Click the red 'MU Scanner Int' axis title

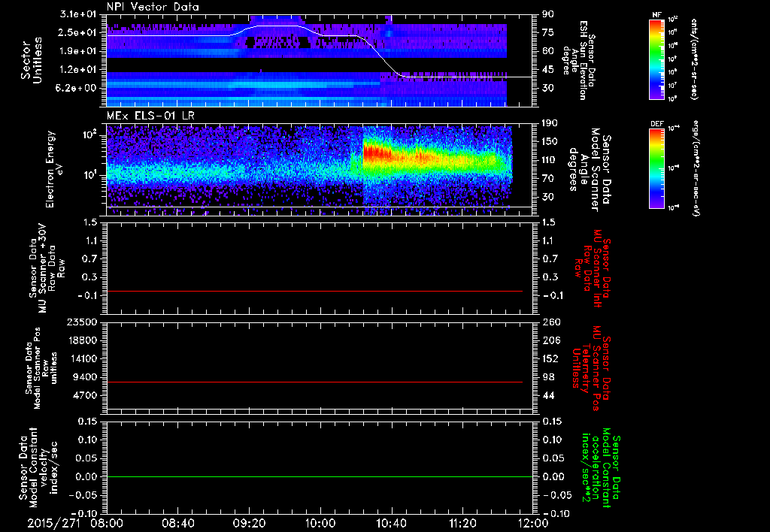pyautogui.click(x=593, y=268)
